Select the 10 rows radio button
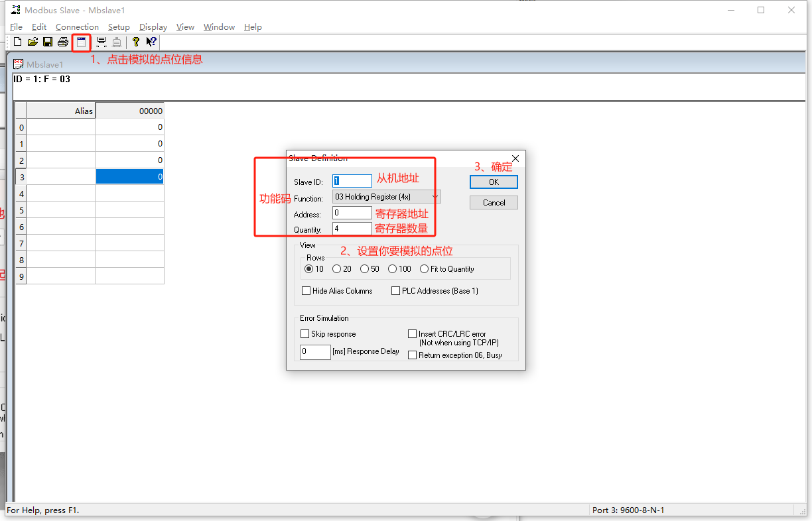The width and height of the screenshot is (812, 521). [x=308, y=269]
